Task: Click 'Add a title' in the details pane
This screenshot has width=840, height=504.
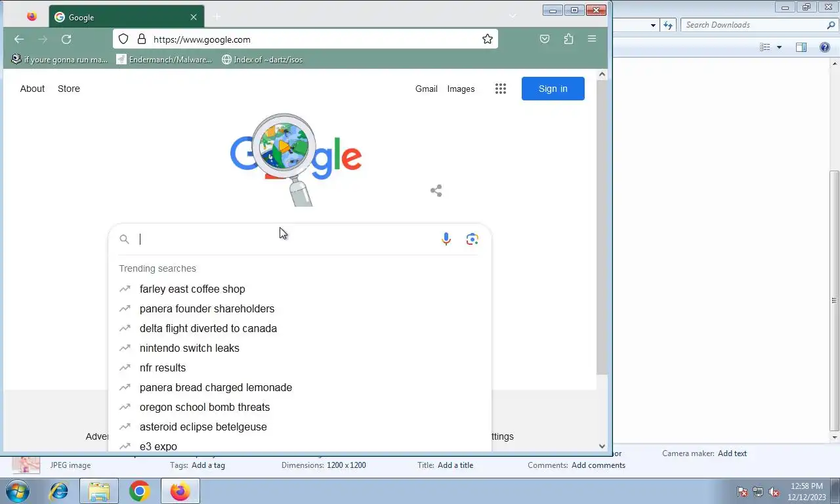Action: point(455,465)
